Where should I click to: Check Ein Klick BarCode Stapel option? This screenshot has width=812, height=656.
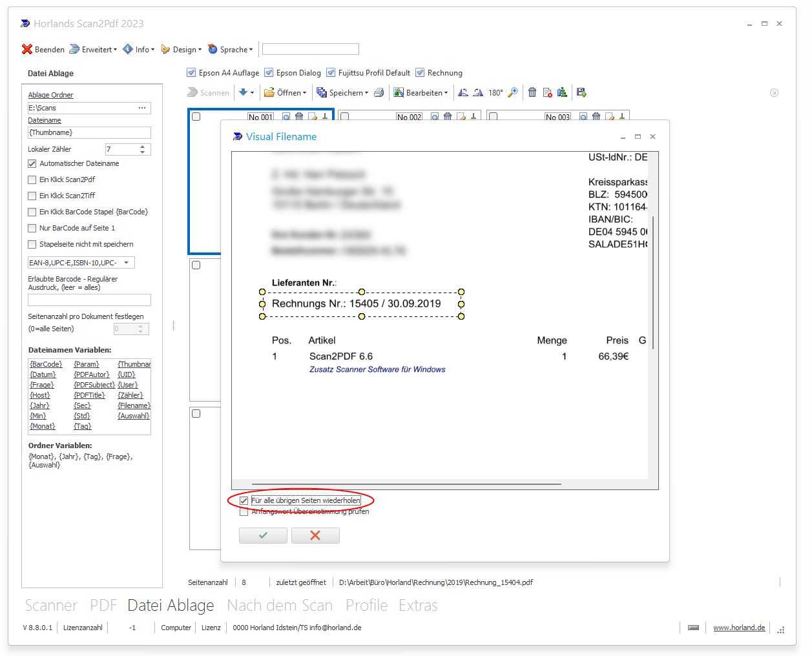(x=32, y=212)
